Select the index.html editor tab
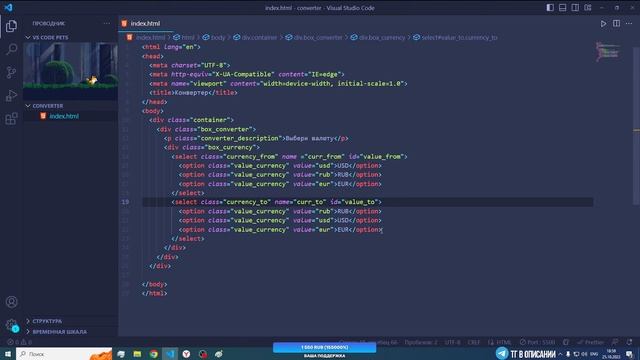 145,24
